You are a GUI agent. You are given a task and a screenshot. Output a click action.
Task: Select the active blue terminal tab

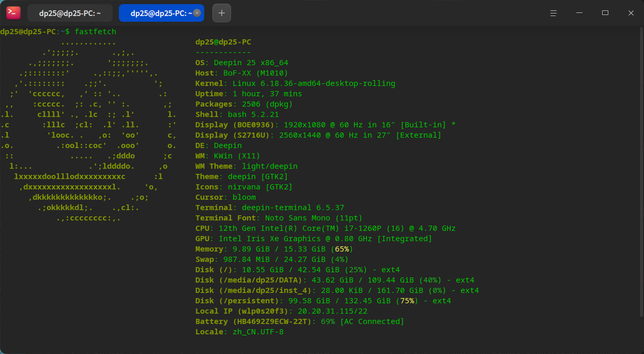point(161,13)
